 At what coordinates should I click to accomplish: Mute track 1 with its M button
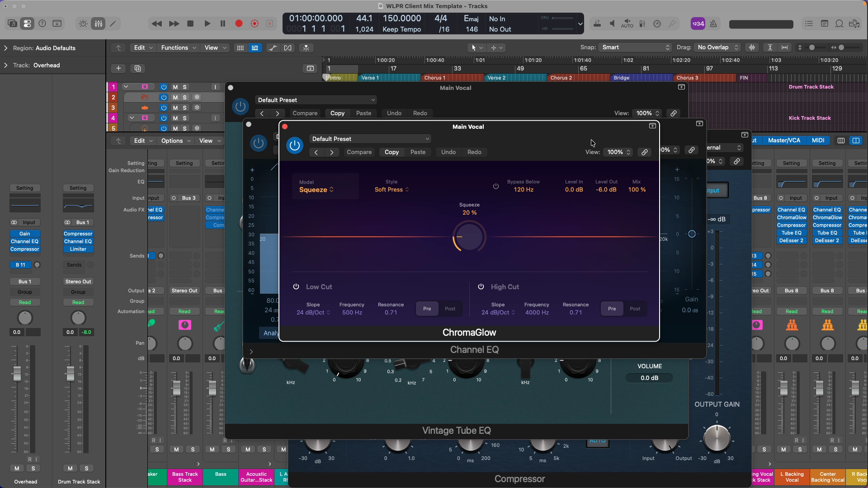coord(175,87)
